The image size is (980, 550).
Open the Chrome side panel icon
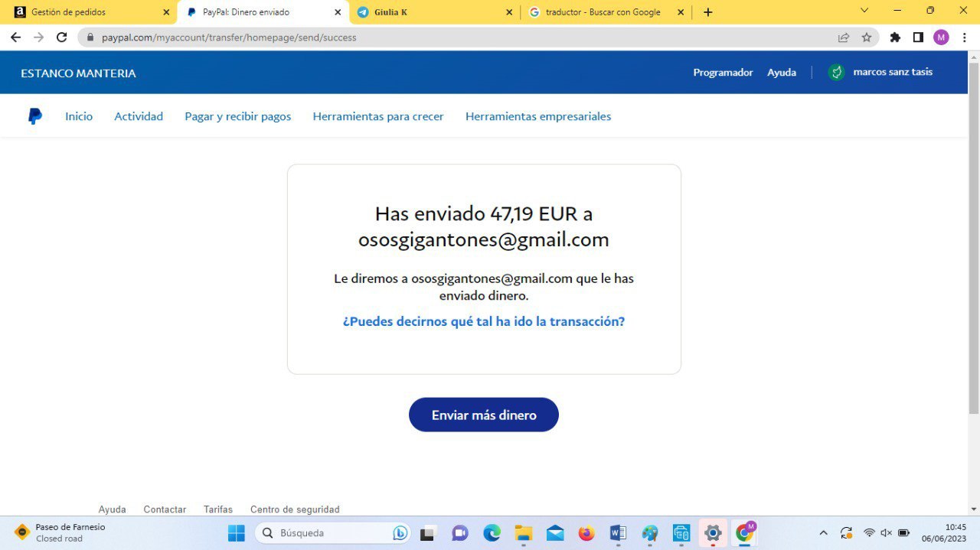(x=918, y=37)
